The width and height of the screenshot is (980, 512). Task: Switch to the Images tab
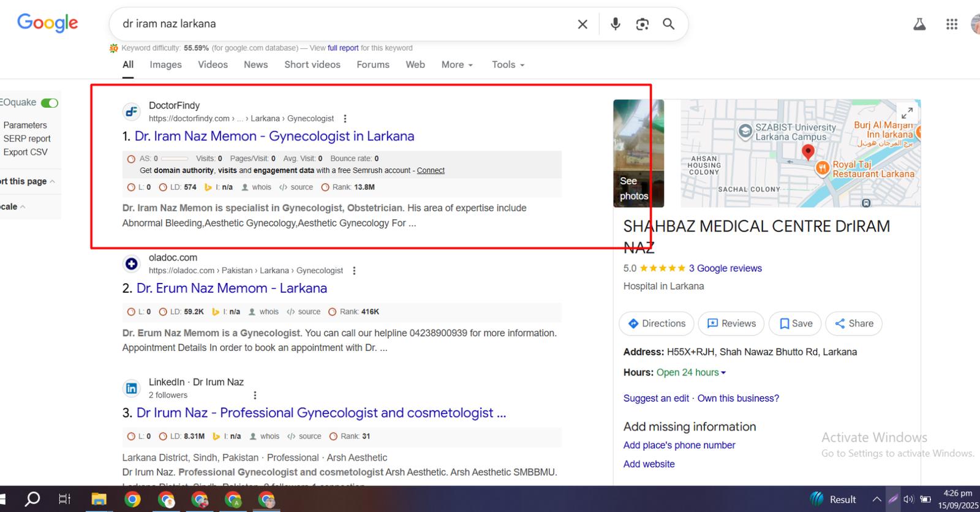click(165, 65)
